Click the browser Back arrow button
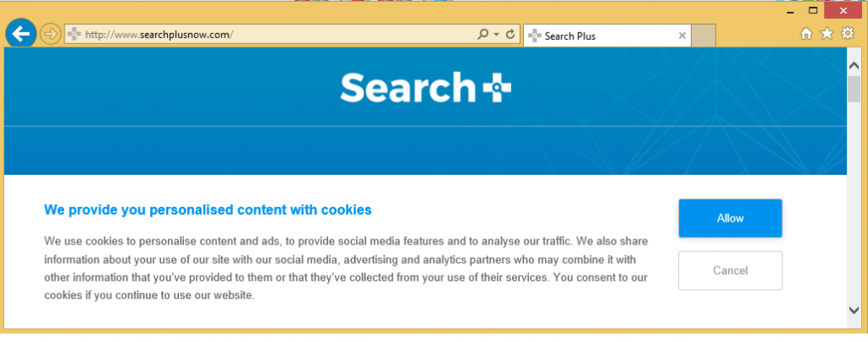The height and width of the screenshot is (342, 868). click(20, 34)
